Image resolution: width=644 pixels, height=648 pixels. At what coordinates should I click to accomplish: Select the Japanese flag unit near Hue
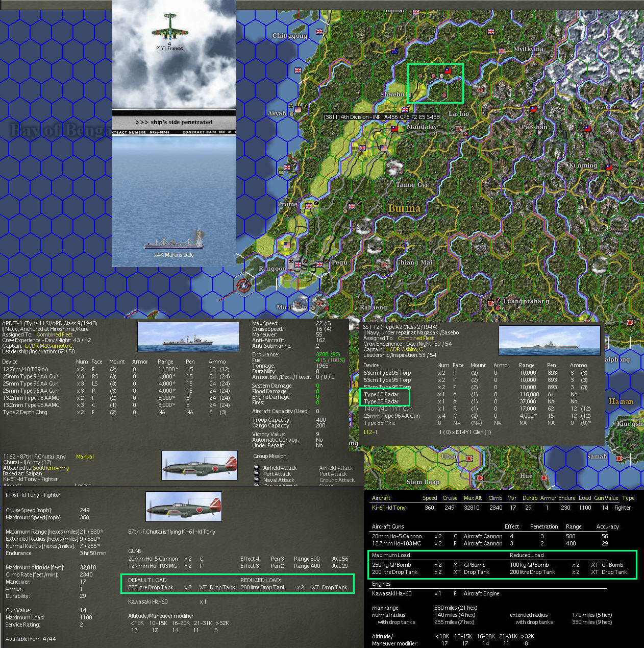pyautogui.click(x=545, y=478)
